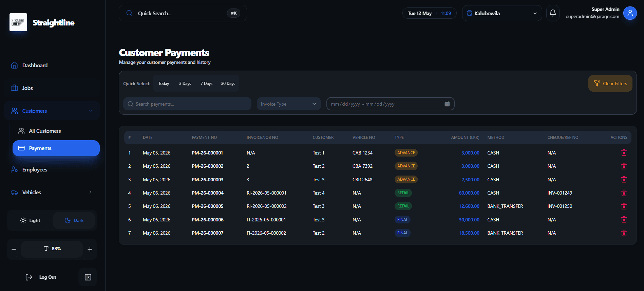Screen dimensions: 644x291
Task: Delete payment PM-26-000001
Action: click(x=624, y=153)
